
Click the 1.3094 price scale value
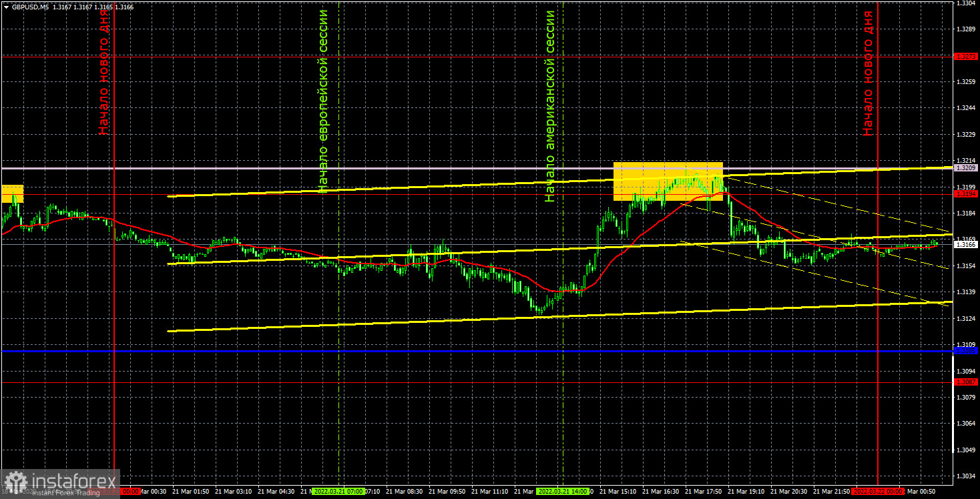[x=965, y=371]
